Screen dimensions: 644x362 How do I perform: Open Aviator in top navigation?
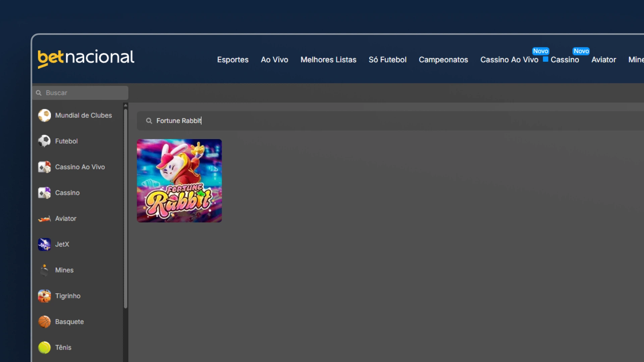coord(604,60)
